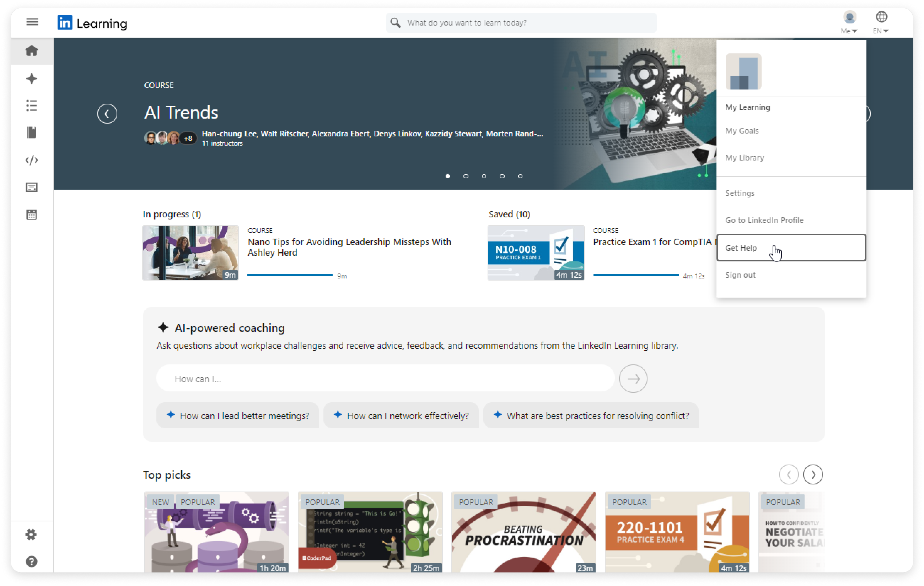Select the second banner carousel dot
Viewport: 924px width, 586px height.
click(466, 176)
